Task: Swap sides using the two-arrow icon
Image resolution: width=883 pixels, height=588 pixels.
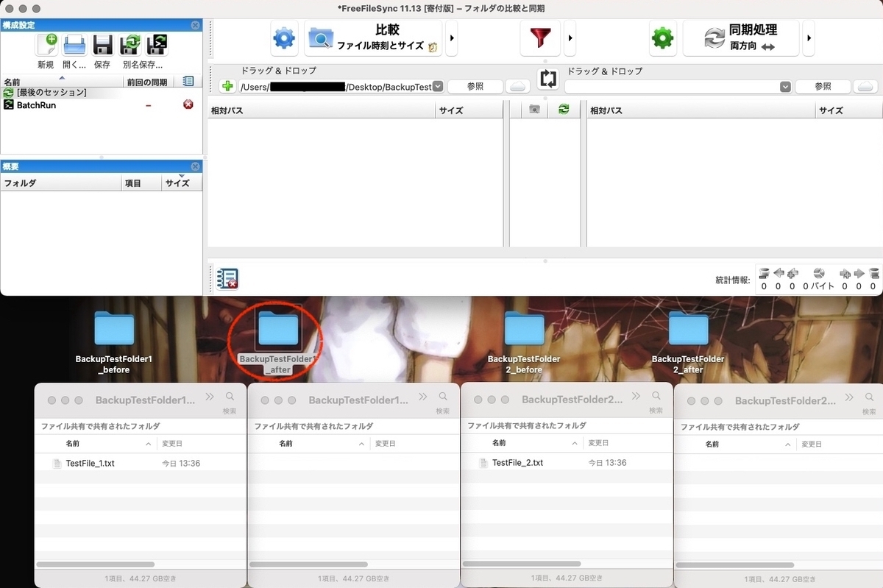Action: click(548, 79)
